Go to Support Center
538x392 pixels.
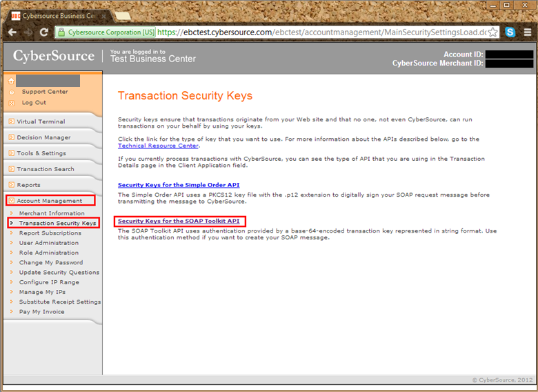(x=45, y=92)
